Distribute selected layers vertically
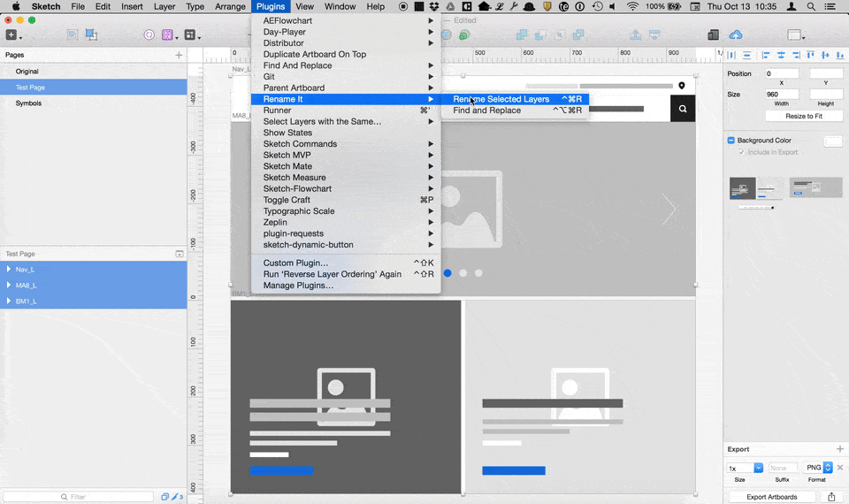 (x=746, y=55)
